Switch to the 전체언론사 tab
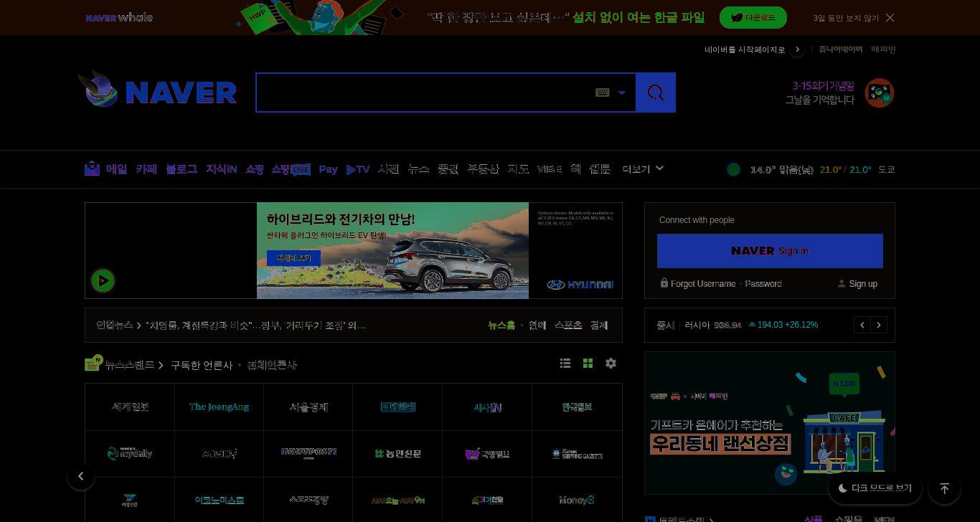980x522 pixels. click(272, 365)
